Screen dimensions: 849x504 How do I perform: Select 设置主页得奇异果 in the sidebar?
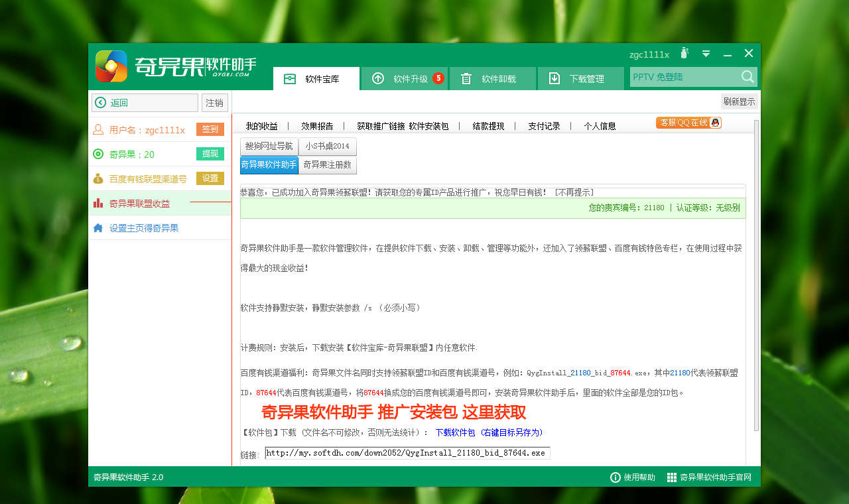(160, 228)
